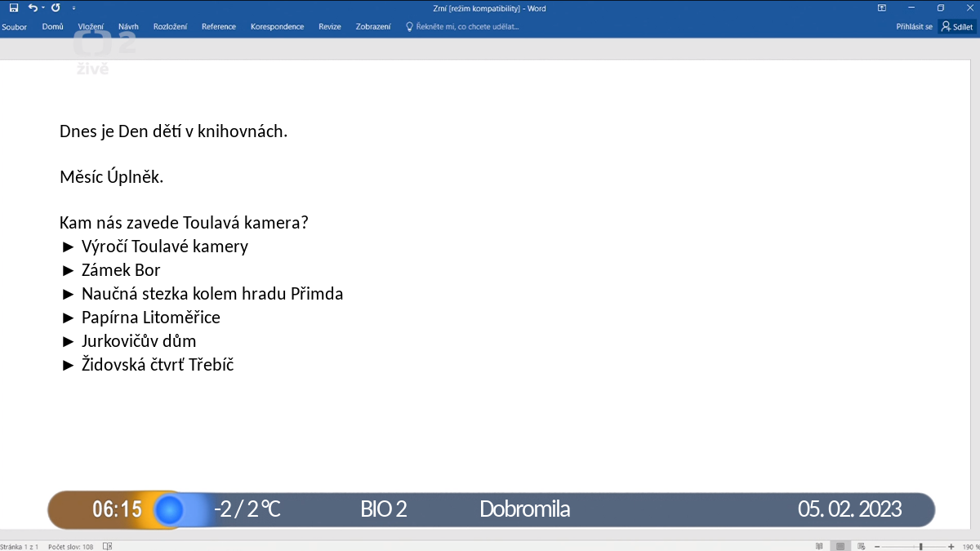Viewport: 980px width, 551px height.
Task: Select the Korespondence ribbon tab
Action: pyautogui.click(x=277, y=27)
